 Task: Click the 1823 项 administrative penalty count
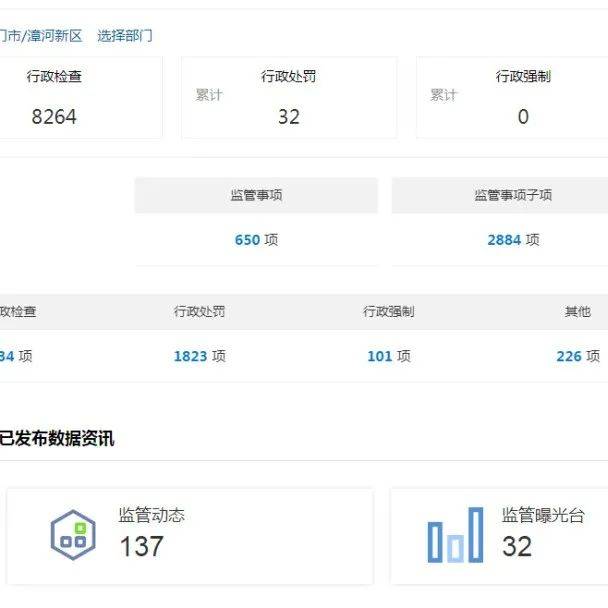pyautogui.click(x=199, y=356)
